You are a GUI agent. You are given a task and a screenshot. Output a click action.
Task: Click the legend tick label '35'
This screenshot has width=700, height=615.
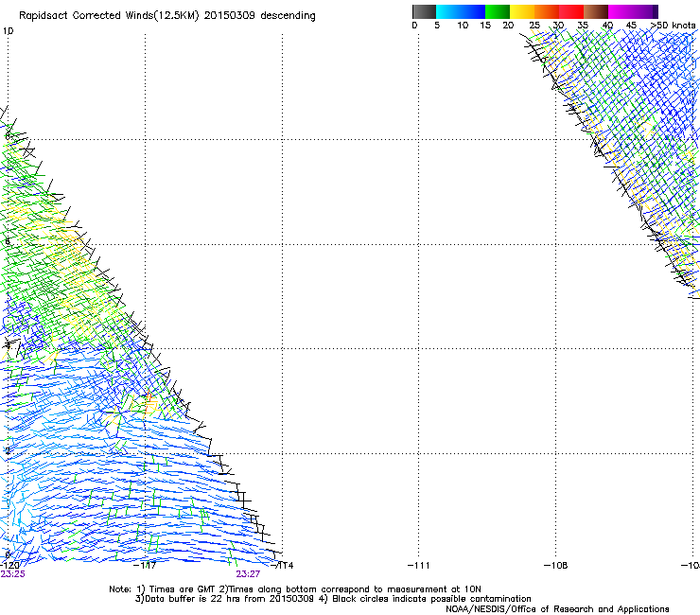(x=583, y=26)
